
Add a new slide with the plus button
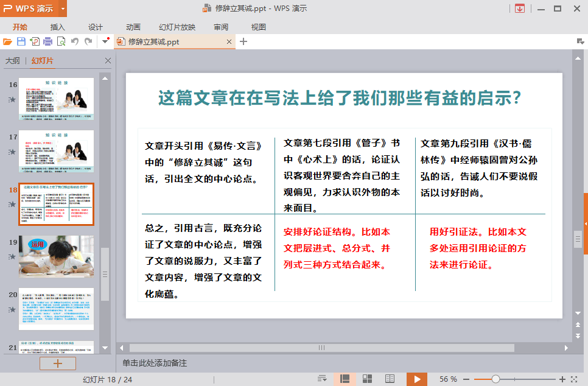click(58, 363)
